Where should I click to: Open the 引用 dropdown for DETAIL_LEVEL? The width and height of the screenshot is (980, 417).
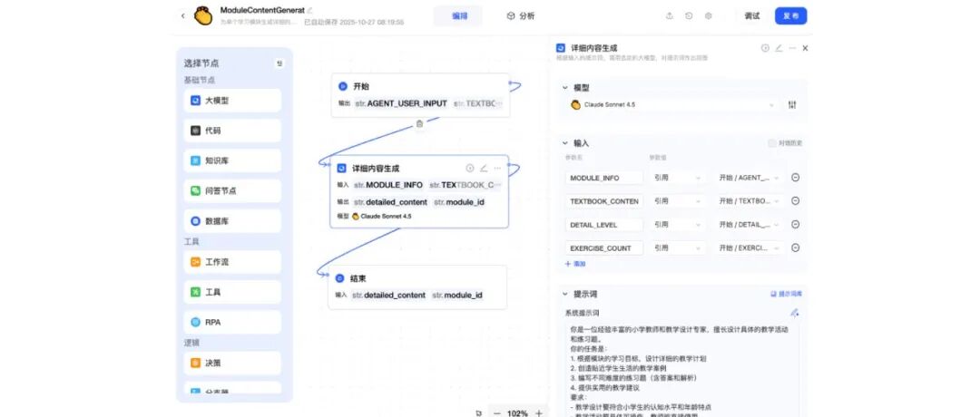[x=678, y=225]
